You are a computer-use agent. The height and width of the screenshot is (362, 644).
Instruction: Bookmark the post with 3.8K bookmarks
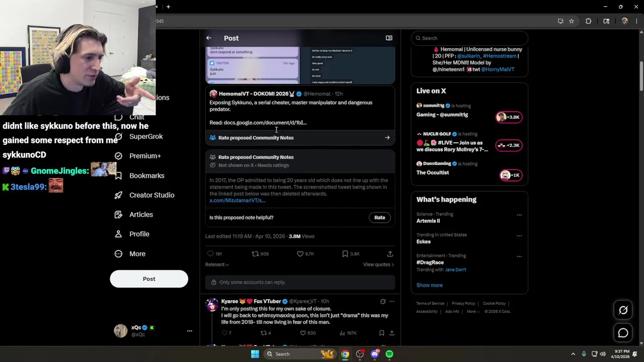click(351, 254)
